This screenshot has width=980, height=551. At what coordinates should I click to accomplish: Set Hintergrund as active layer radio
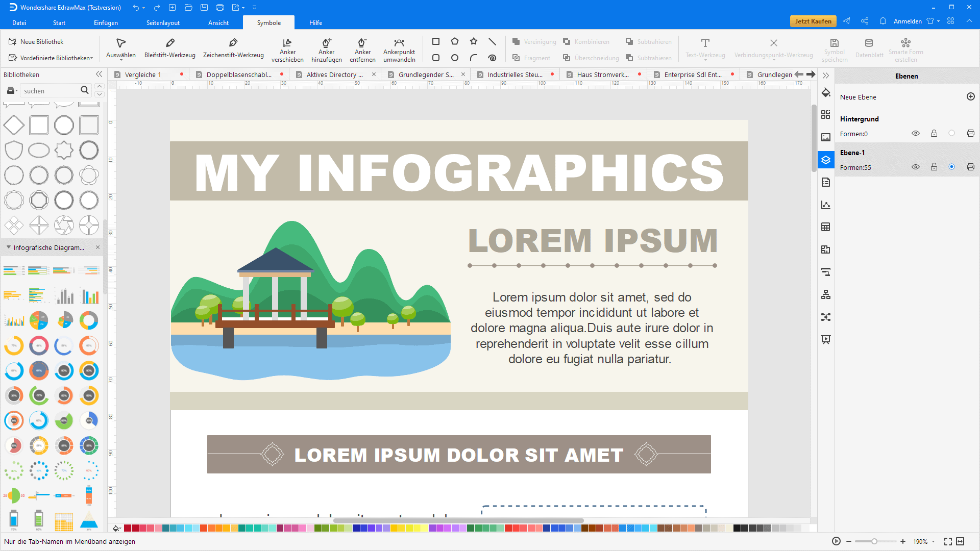click(x=951, y=133)
